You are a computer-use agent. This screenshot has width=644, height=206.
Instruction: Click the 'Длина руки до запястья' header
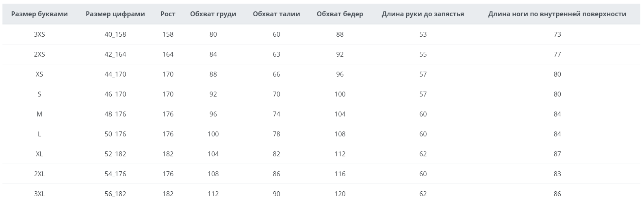[423, 14]
